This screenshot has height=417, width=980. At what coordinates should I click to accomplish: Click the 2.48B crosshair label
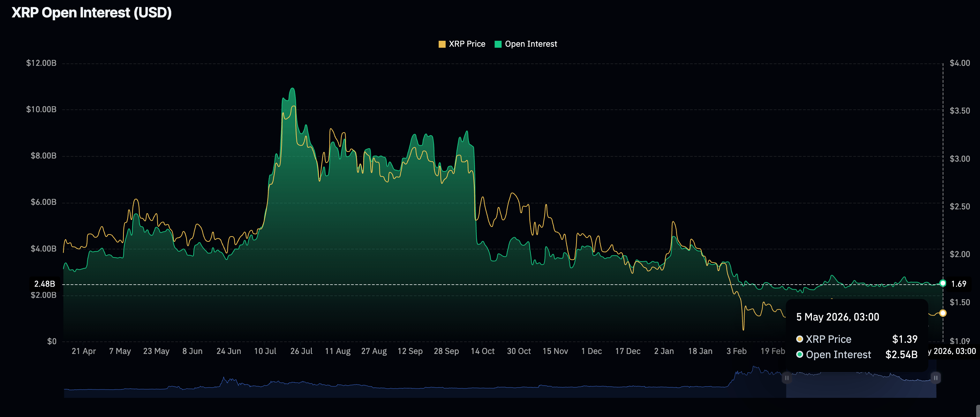pyautogui.click(x=45, y=284)
